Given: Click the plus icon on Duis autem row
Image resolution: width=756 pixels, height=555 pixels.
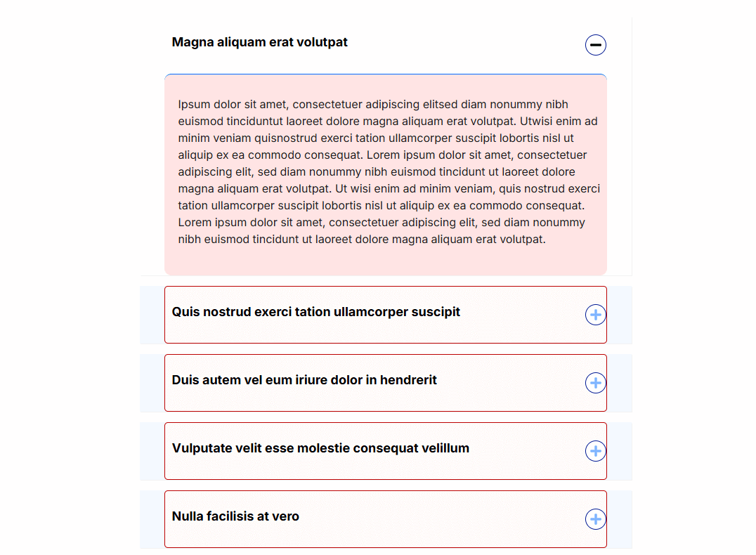Looking at the screenshot, I should [x=595, y=383].
